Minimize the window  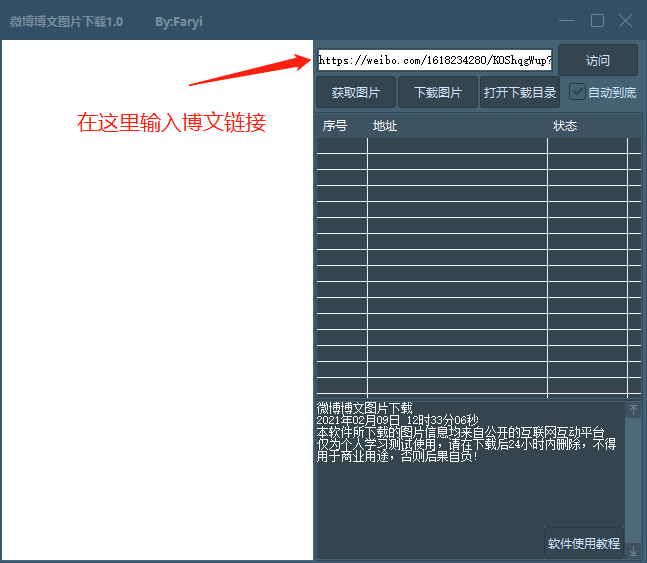click(x=567, y=21)
